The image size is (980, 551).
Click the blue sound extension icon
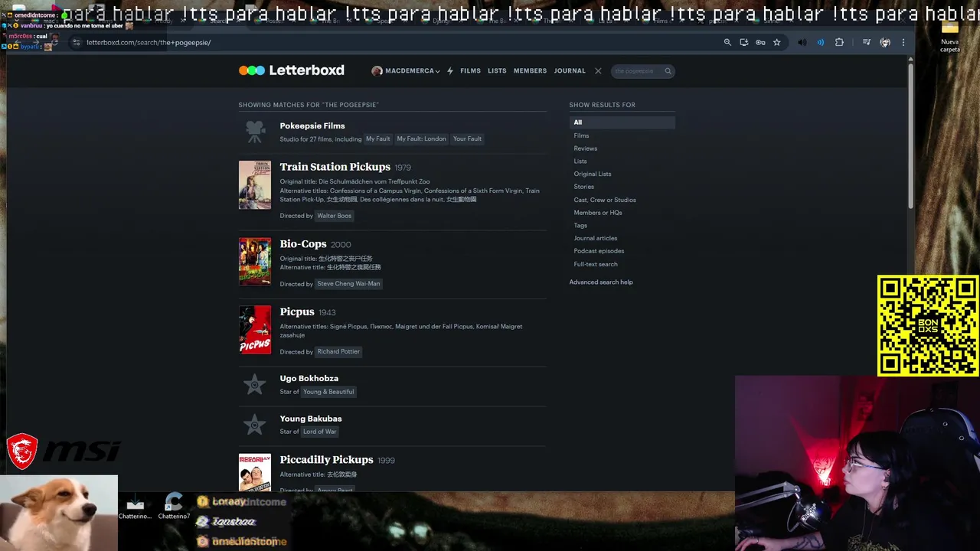click(x=820, y=42)
